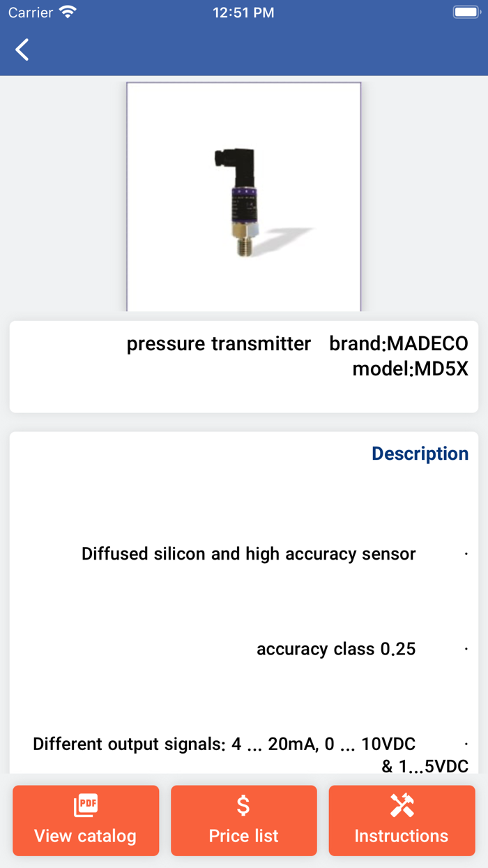This screenshot has height=868, width=488.
Task: Tap the Instructions button label
Action: [x=402, y=836]
